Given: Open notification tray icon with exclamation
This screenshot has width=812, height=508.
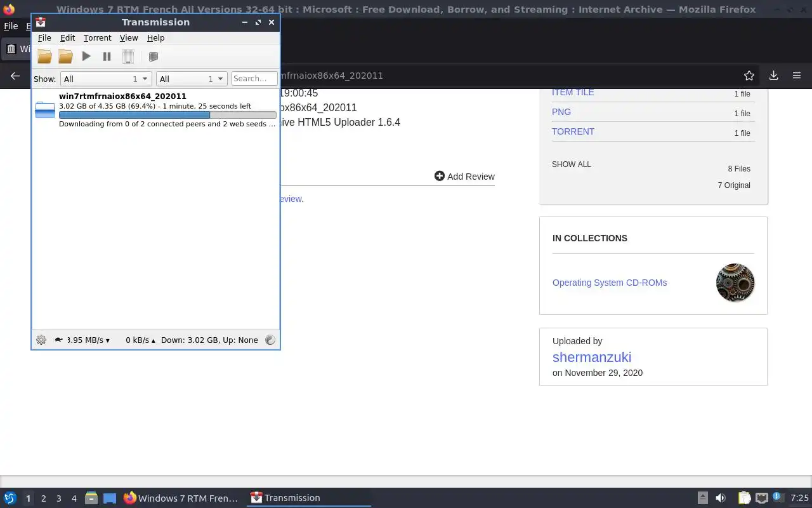Looking at the screenshot, I should point(778,498).
